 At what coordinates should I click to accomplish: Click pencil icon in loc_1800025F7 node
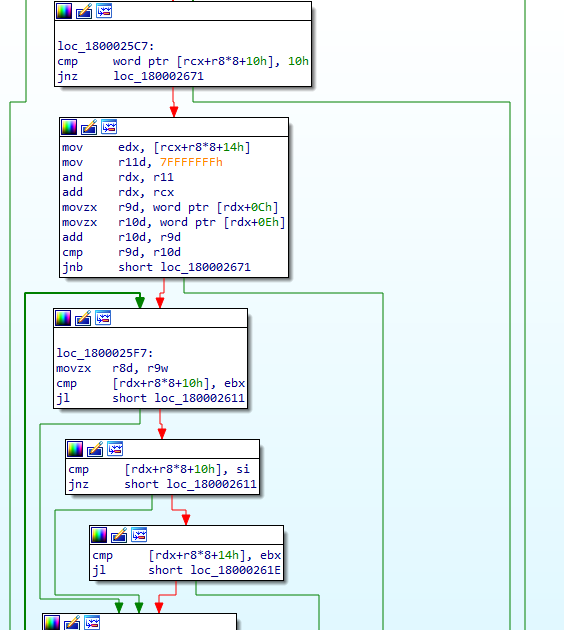click(83, 318)
